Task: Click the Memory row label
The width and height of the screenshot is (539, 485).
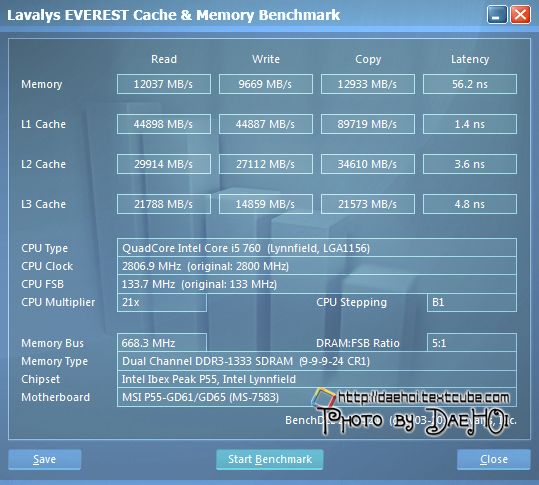Action: point(42,84)
